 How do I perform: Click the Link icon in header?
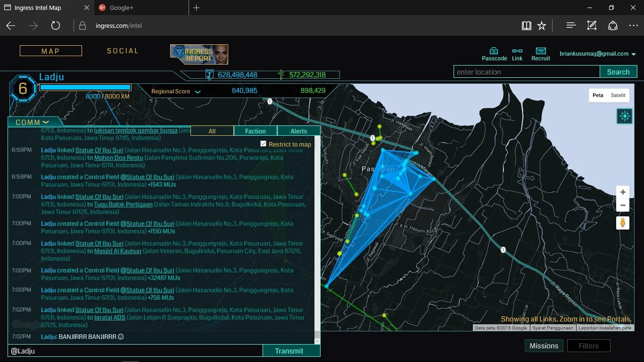tap(517, 51)
